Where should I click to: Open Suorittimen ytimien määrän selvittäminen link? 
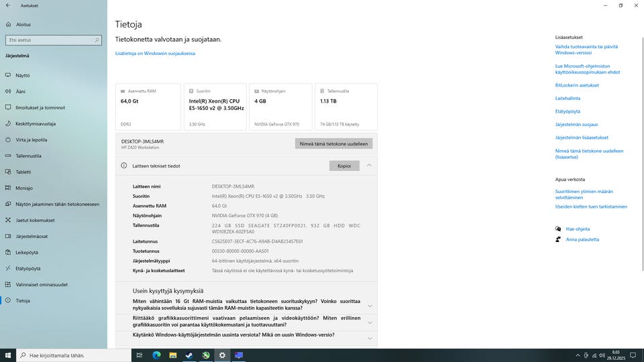(584, 194)
